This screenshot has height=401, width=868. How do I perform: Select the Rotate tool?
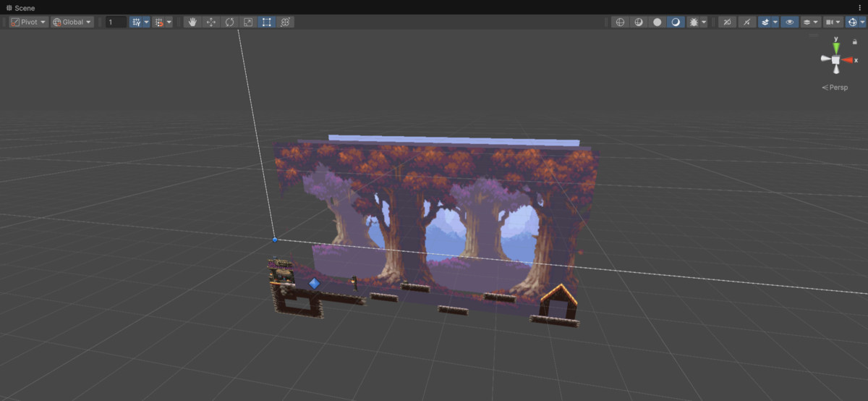229,22
